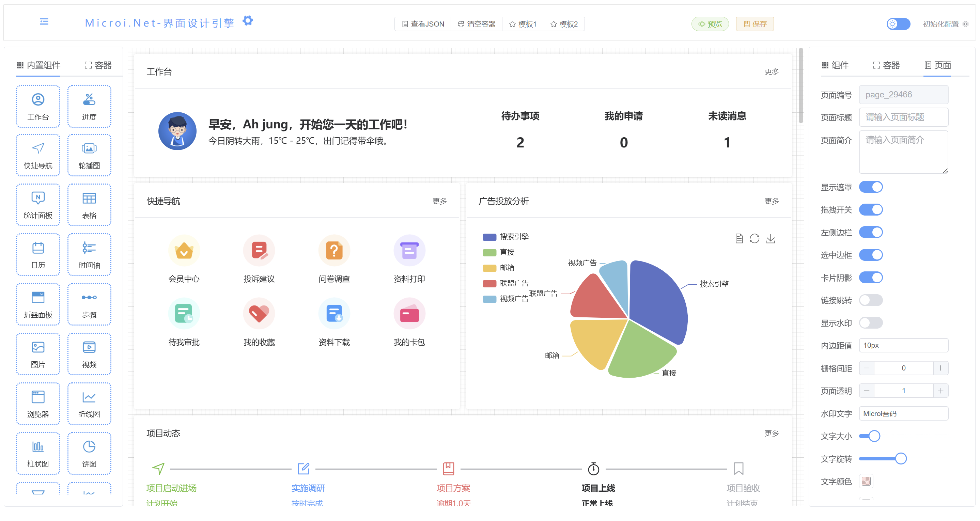
Task: Download the pie chart image
Action: [x=771, y=238]
